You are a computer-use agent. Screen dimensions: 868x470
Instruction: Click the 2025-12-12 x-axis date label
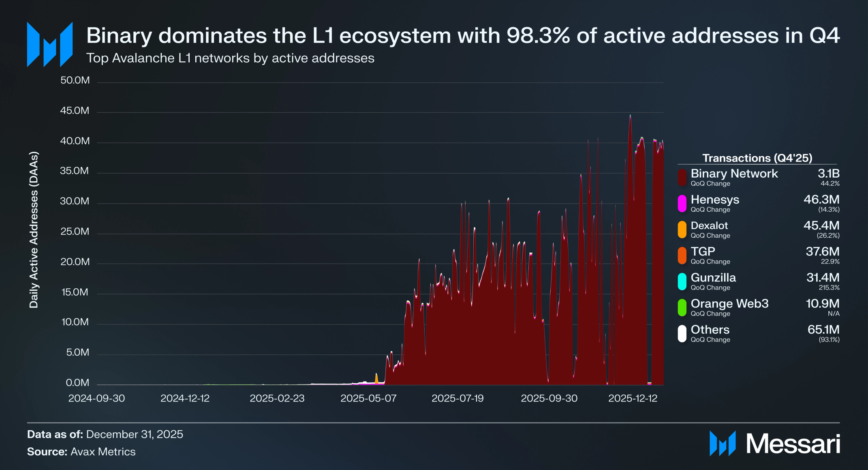(633, 398)
